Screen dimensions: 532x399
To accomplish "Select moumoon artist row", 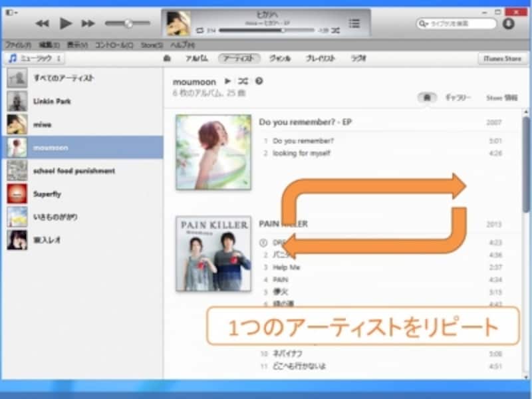I will tap(82, 147).
